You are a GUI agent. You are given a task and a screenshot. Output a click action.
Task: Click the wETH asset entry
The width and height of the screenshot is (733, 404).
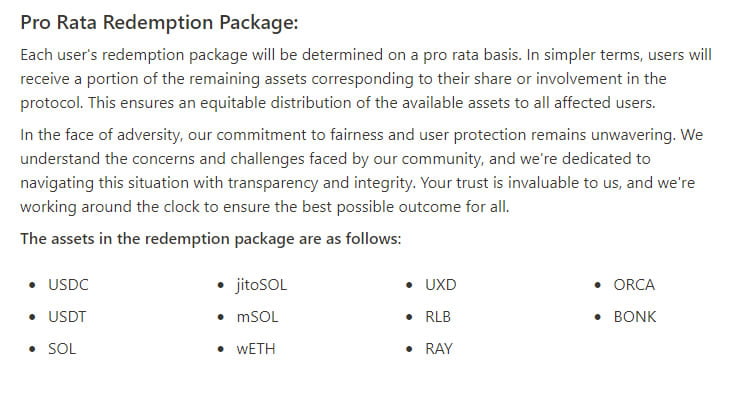(x=256, y=349)
